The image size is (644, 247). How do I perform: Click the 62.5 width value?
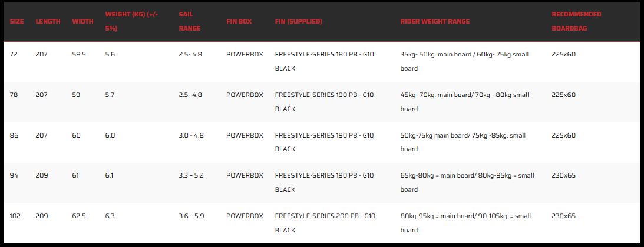click(x=79, y=216)
